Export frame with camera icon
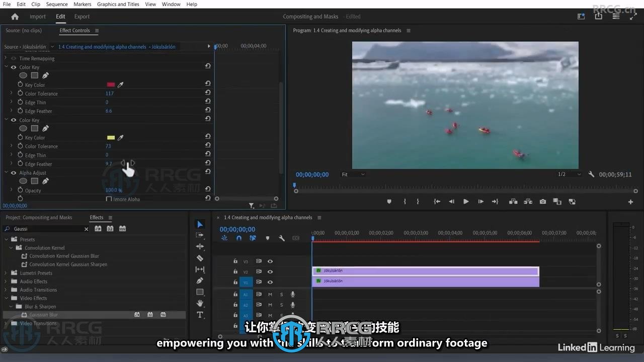The width and height of the screenshot is (644, 362). [543, 202]
